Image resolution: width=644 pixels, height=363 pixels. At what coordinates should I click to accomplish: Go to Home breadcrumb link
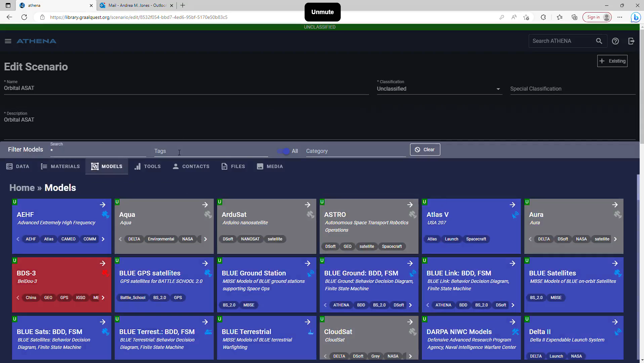22,188
